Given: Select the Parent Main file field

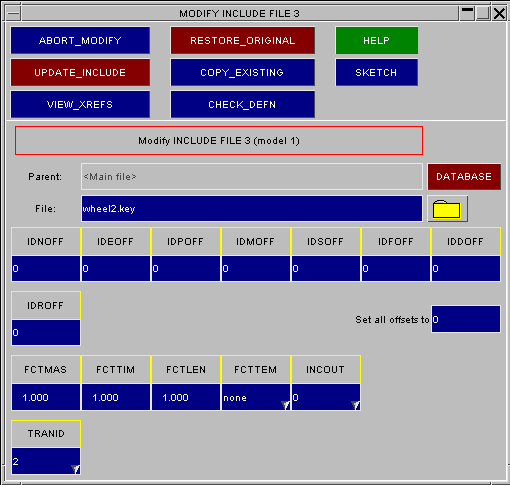Looking at the screenshot, I should click(x=252, y=177).
